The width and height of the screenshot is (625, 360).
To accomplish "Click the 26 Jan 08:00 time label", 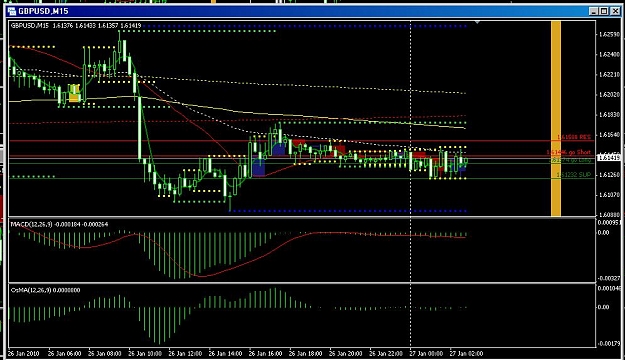I will tap(104, 353).
